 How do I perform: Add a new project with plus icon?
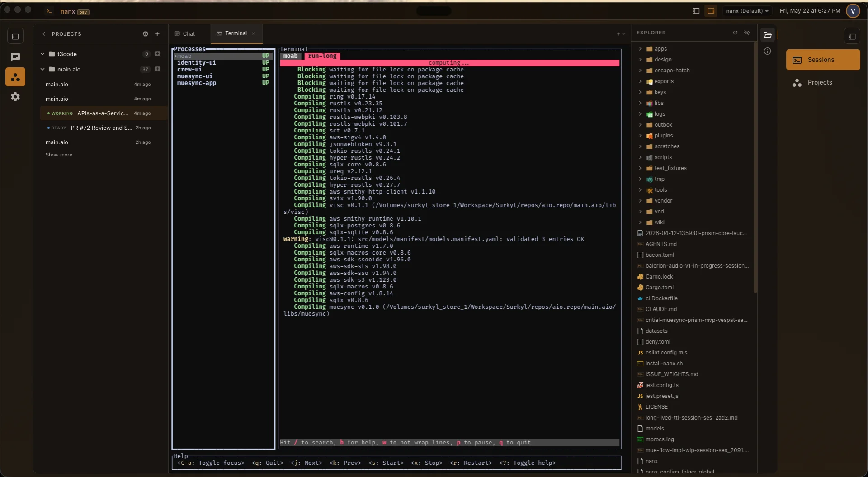coord(157,34)
